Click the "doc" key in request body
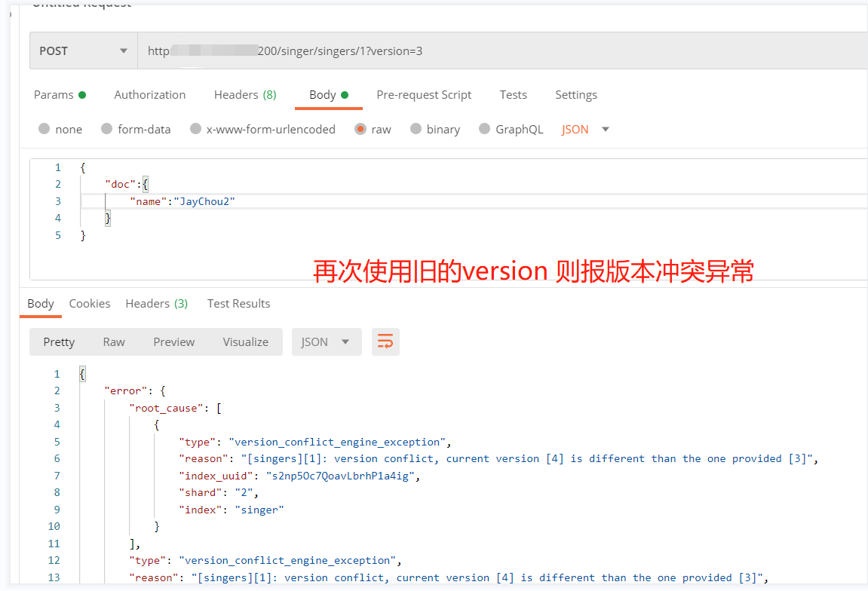Screen dimensions: 868x591 [120, 184]
